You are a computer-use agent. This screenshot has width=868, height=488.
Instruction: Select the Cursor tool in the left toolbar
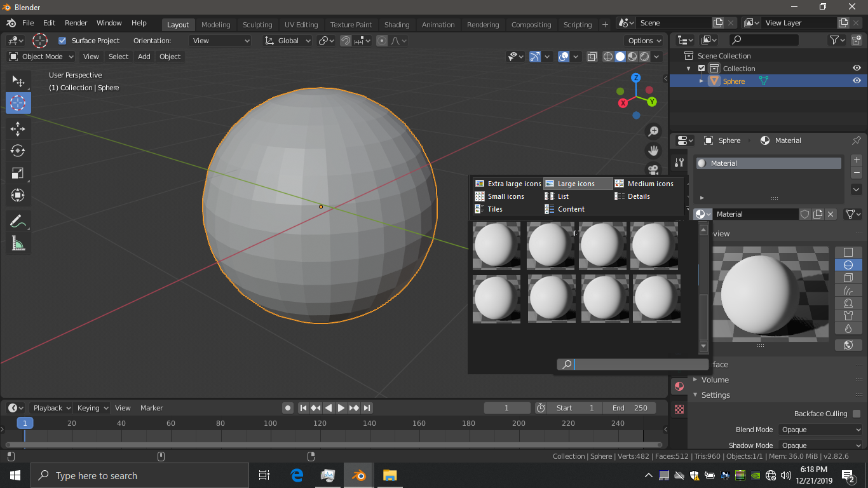click(x=18, y=103)
